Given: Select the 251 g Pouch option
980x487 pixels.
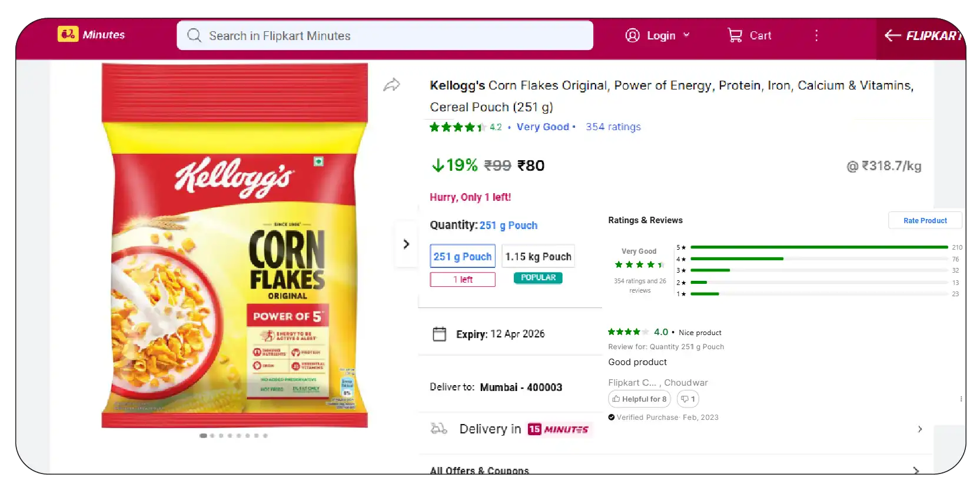Looking at the screenshot, I should pos(462,257).
